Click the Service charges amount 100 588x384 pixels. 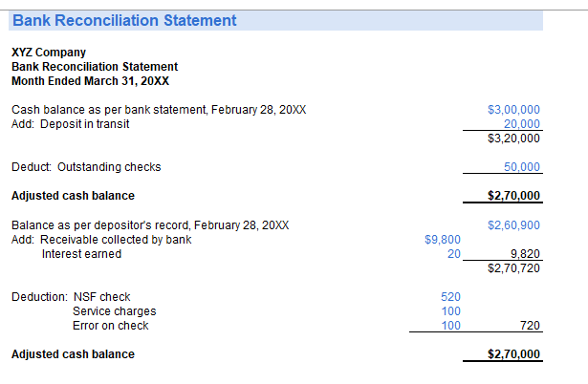(x=450, y=311)
